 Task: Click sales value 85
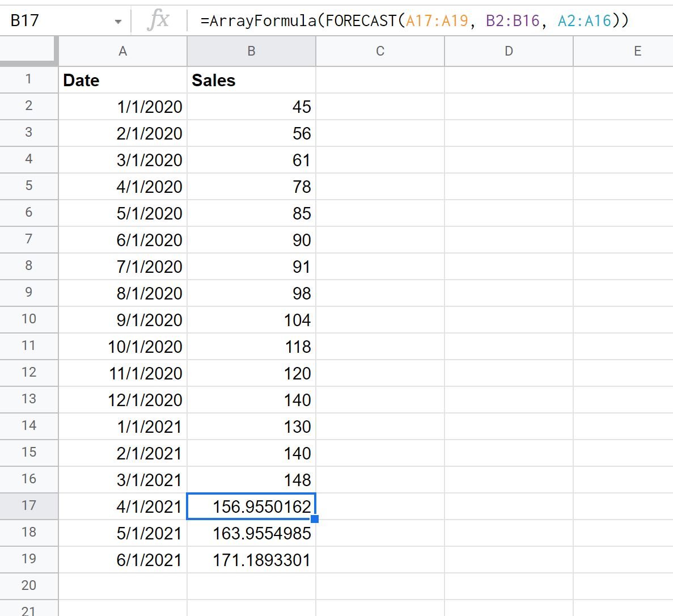point(252,213)
